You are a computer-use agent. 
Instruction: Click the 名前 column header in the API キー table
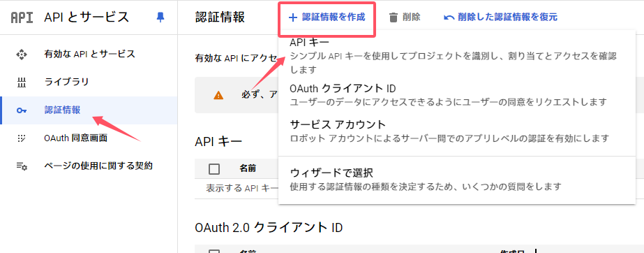pos(248,168)
